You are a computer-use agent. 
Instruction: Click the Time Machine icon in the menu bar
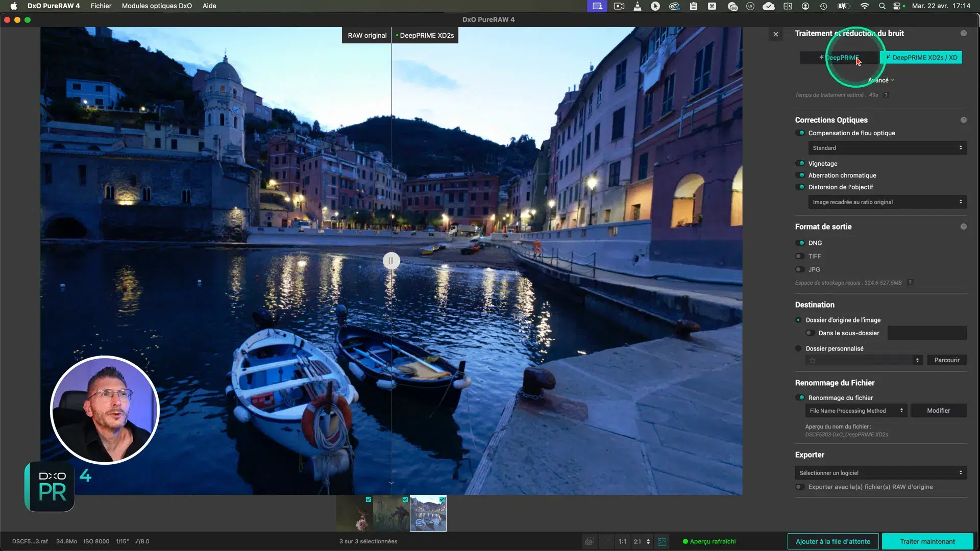click(823, 6)
